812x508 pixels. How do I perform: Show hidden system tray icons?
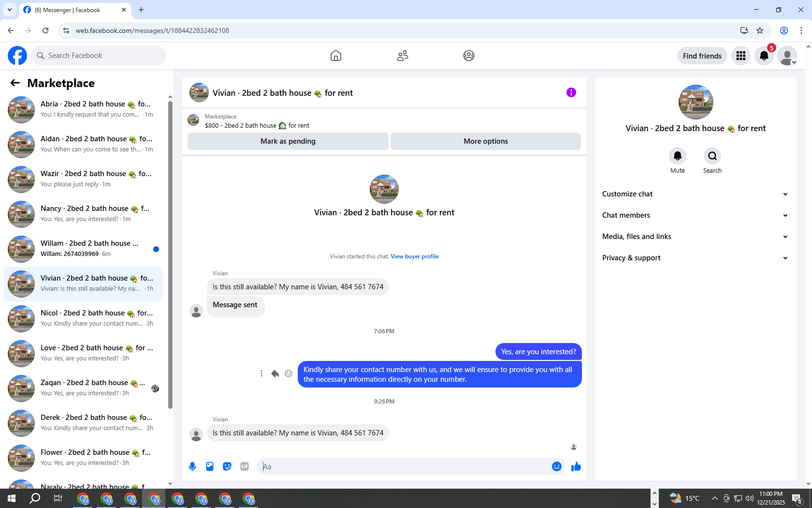(x=714, y=498)
